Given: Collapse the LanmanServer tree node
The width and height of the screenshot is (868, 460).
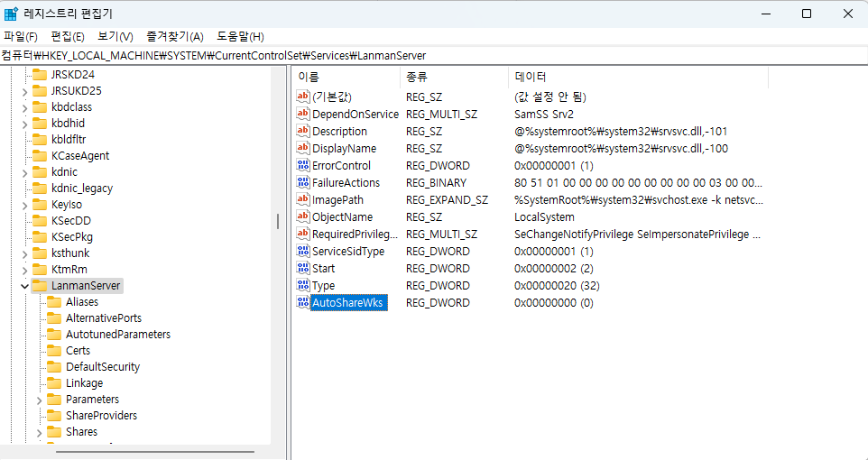Looking at the screenshot, I should [x=24, y=286].
